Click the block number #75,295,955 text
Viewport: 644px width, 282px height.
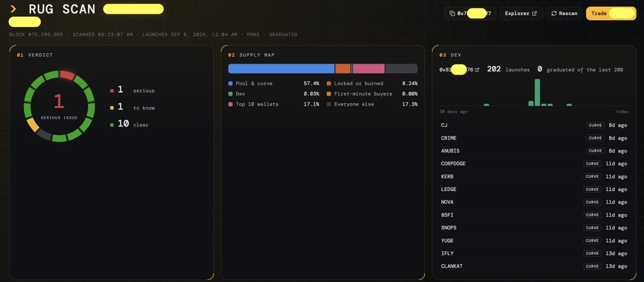click(36, 35)
